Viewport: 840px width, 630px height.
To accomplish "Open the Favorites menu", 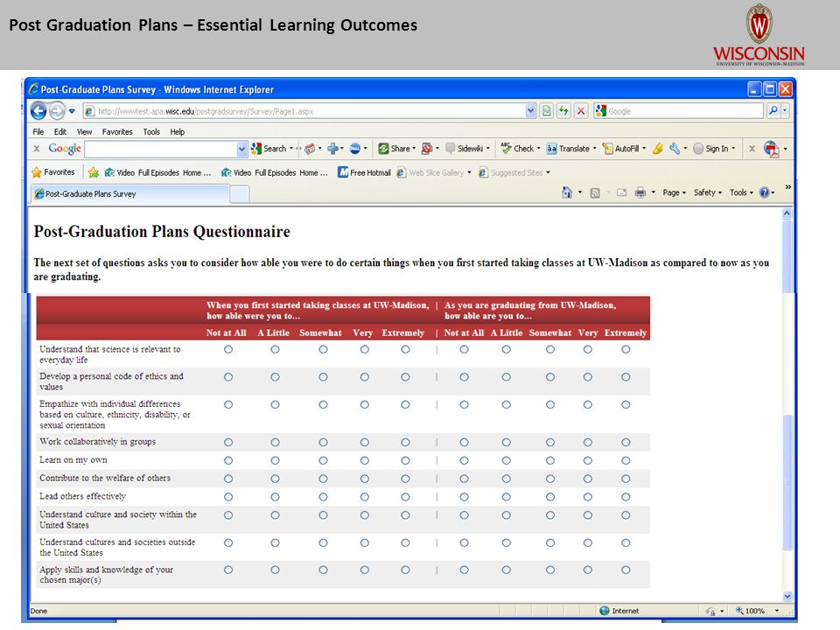I will pyautogui.click(x=117, y=132).
